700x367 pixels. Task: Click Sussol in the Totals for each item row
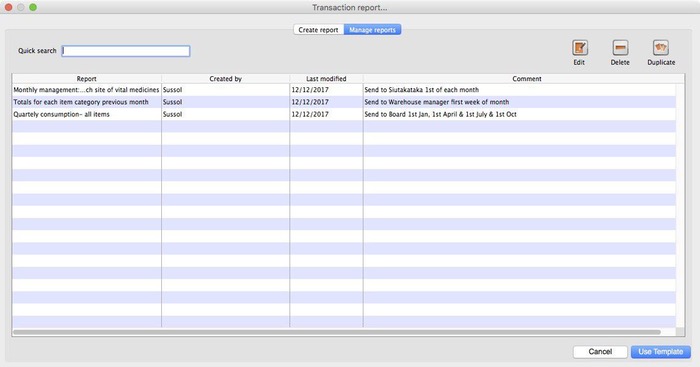coord(172,102)
